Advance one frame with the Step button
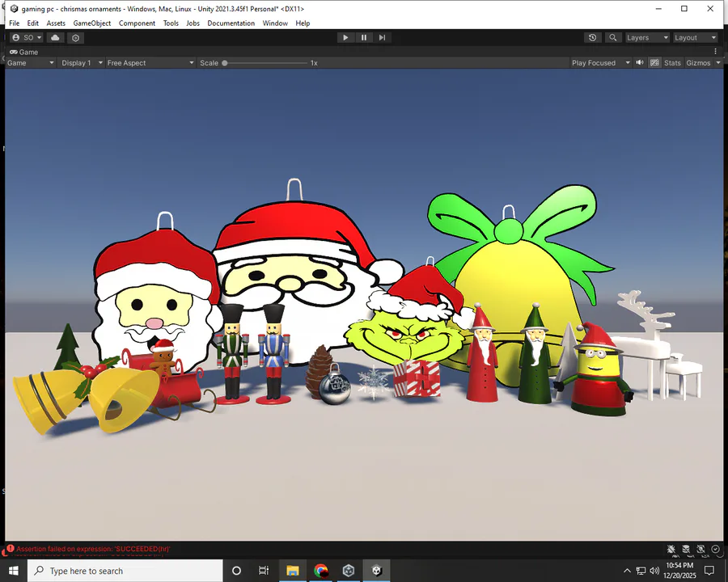The image size is (728, 582). click(382, 38)
